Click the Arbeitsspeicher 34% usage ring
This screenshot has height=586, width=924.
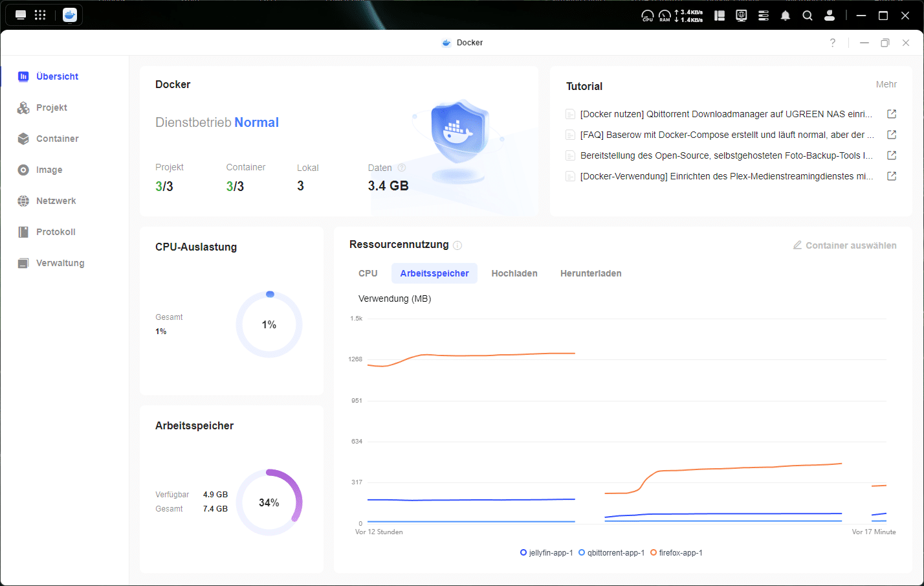[269, 502]
